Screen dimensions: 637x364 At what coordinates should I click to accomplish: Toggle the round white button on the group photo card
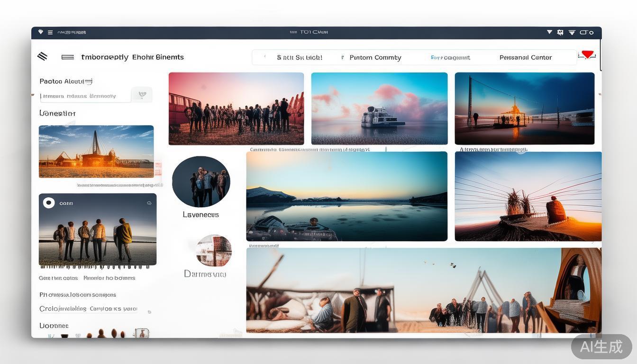coord(49,203)
